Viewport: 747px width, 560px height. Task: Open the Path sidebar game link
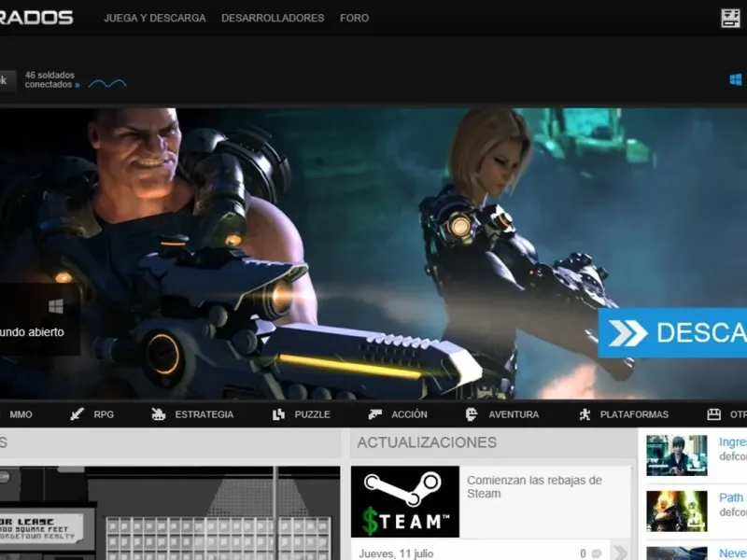[731, 497]
